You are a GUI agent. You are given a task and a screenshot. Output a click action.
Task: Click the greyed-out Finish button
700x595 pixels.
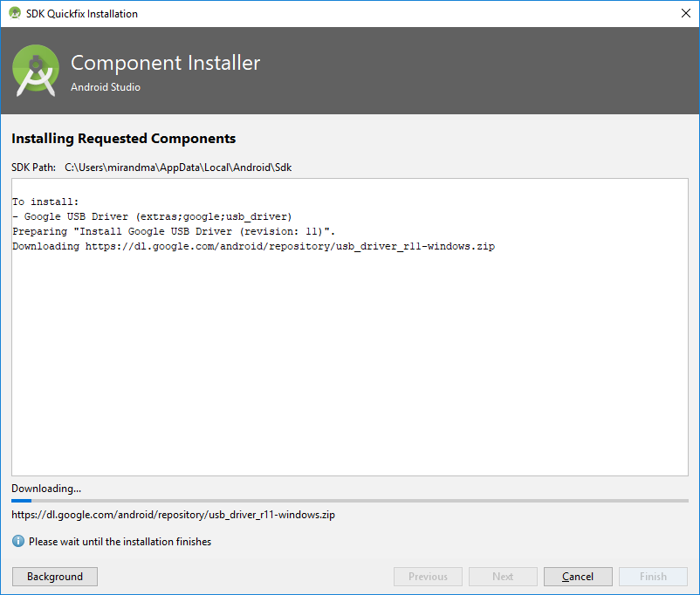653,577
